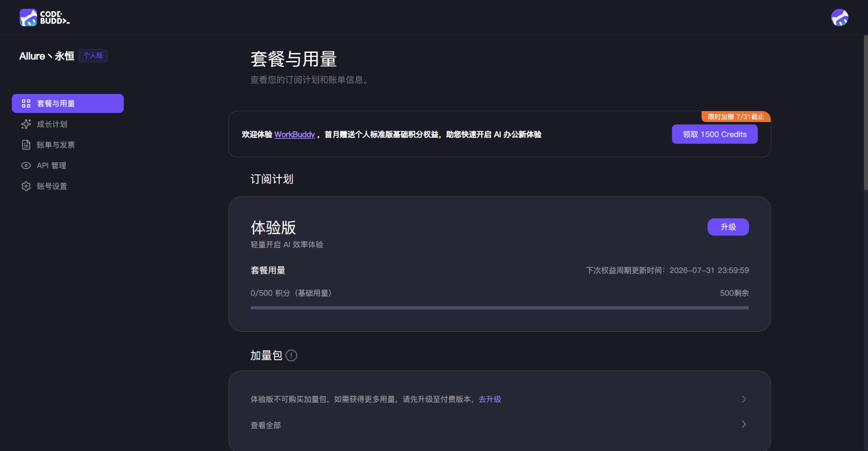The height and width of the screenshot is (451, 868).
Task: Click the 0/500 积分 usage progress bar
Action: coord(500,308)
